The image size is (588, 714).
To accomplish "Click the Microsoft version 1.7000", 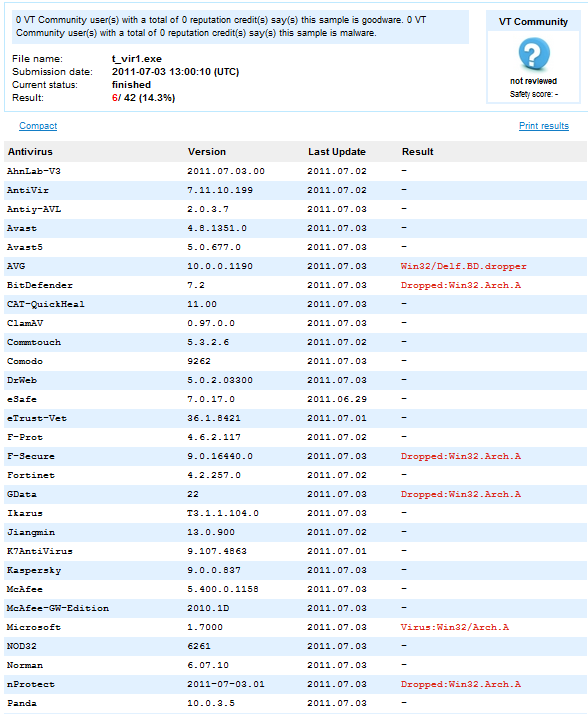I will [205, 627].
